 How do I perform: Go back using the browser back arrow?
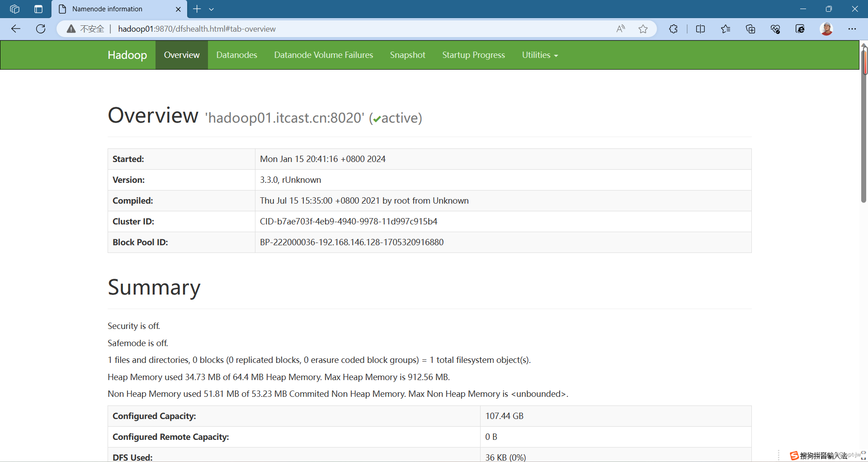[16, 29]
